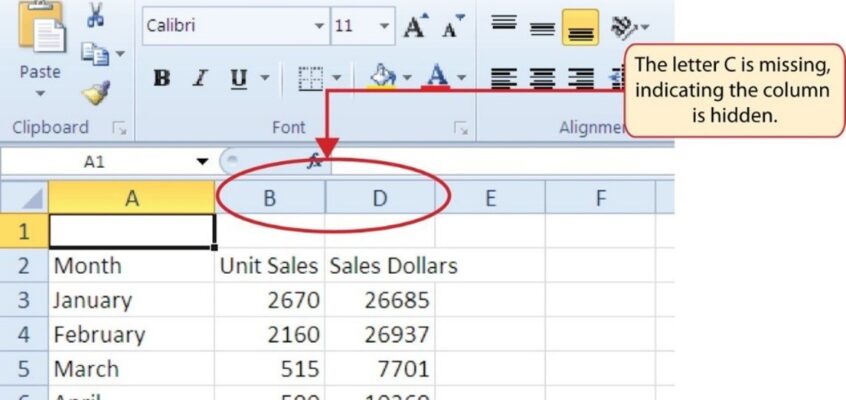Apply the red Font Color
Image resolution: width=846 pixels, height=400 pixels.
pyautogui.click(x=436, y=77)
